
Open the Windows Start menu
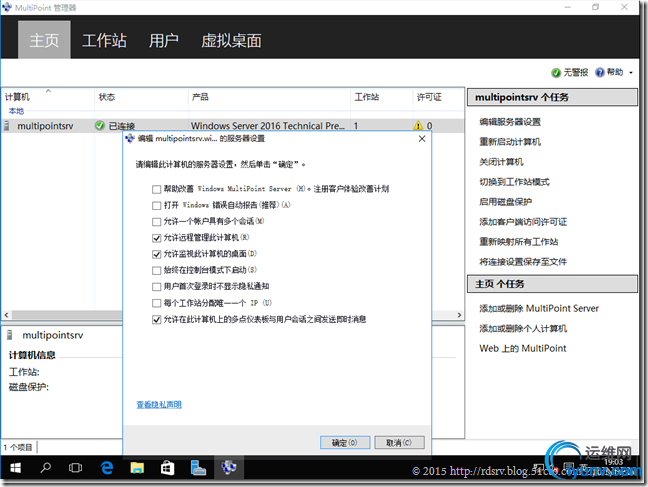tap(15, 468)
